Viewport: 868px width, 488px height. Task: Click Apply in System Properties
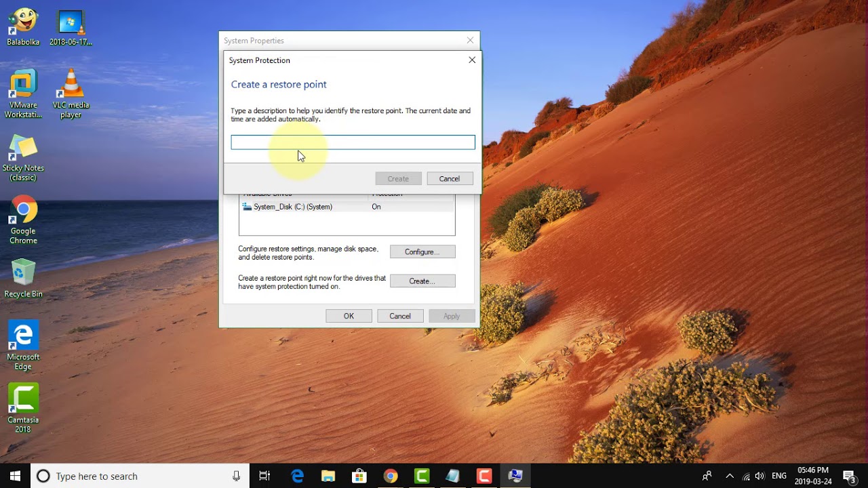[452, 316]
